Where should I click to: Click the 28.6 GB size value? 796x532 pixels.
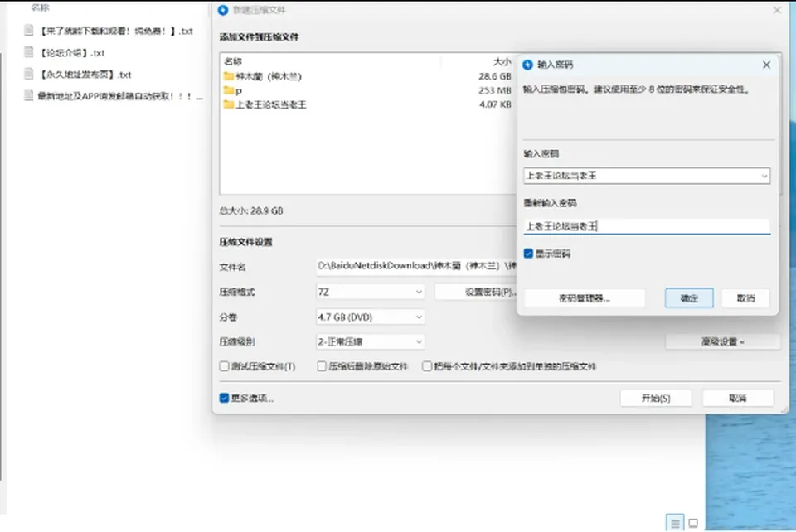pyautogui.click(x=495, y=76)
